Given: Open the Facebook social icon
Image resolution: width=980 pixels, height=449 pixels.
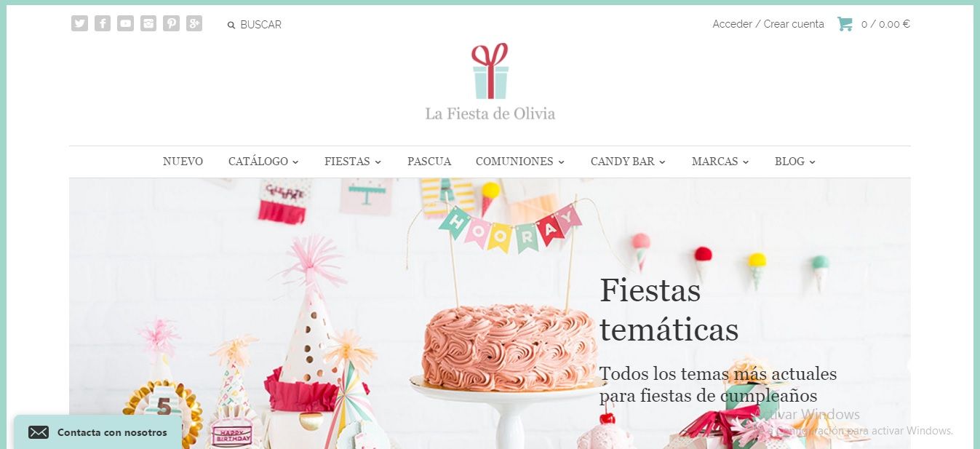Looking at the screenshot, I should (103, 24).
